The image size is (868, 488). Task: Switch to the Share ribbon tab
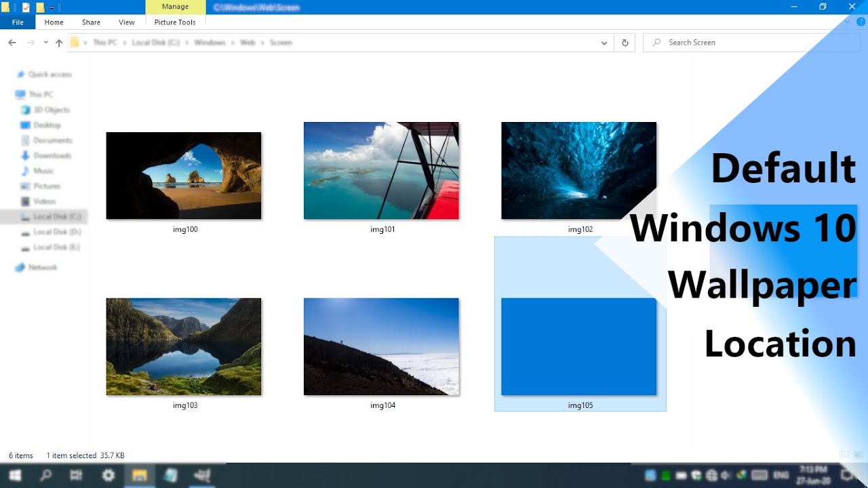coord(92,22)
